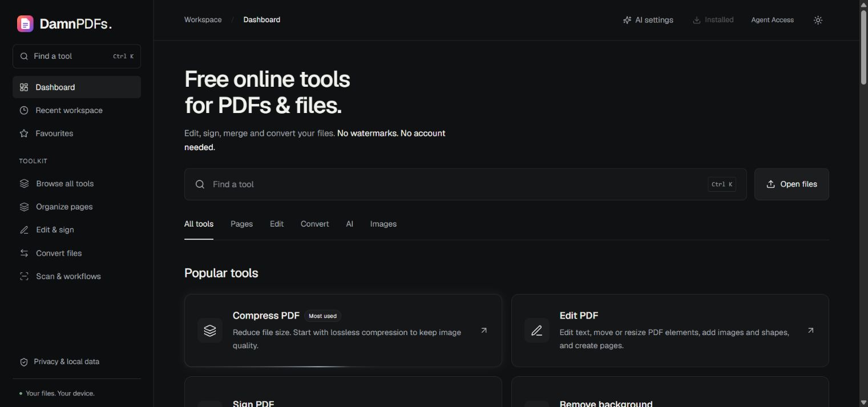The width and height of the screenshot is (868, 407).
Task: Click the Most used badge
Action: (x=322, y=316)
